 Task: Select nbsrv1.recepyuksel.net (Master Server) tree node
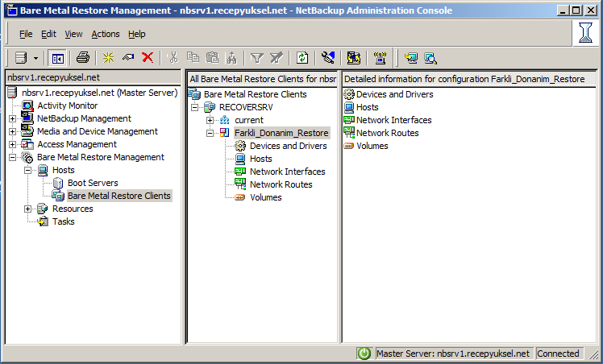tap(100, 93)
